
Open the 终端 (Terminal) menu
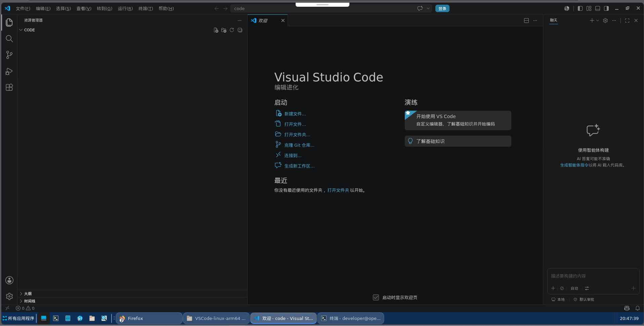point(145,9)
